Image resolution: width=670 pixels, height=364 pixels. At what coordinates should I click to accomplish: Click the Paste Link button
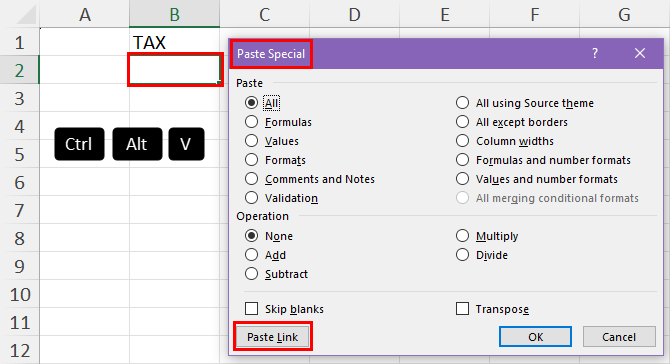click(x=273, y=337)
